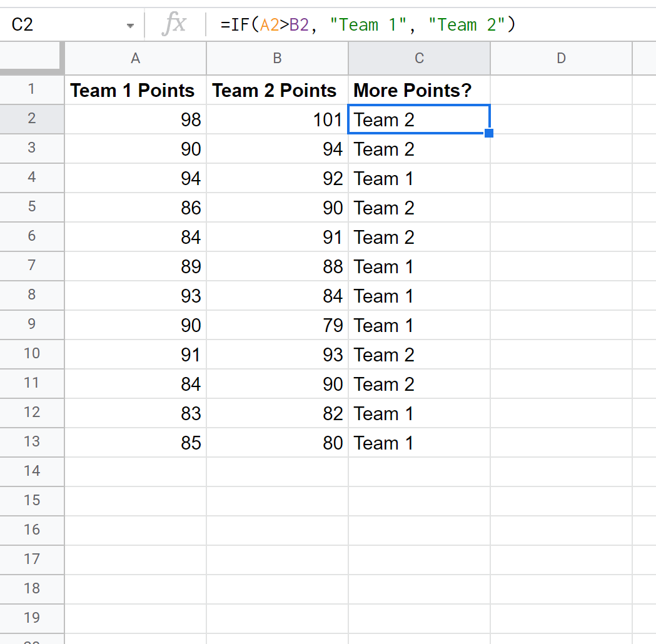Click the blue fill handle on C2

point(489,133)
